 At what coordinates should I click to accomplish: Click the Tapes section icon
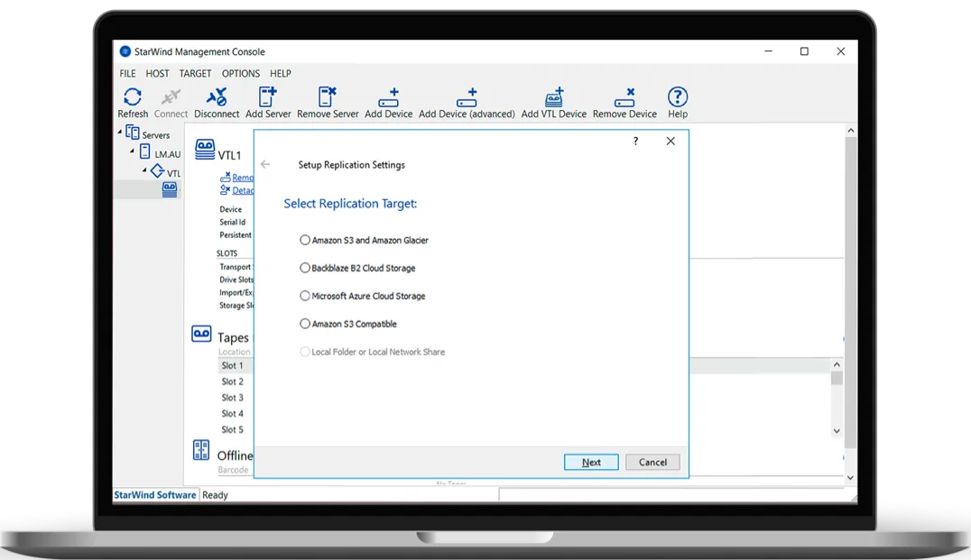(201, 334)
